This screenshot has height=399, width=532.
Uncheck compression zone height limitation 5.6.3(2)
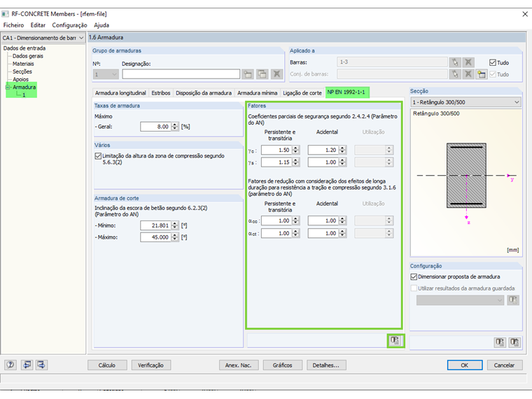tap(98, 155)
